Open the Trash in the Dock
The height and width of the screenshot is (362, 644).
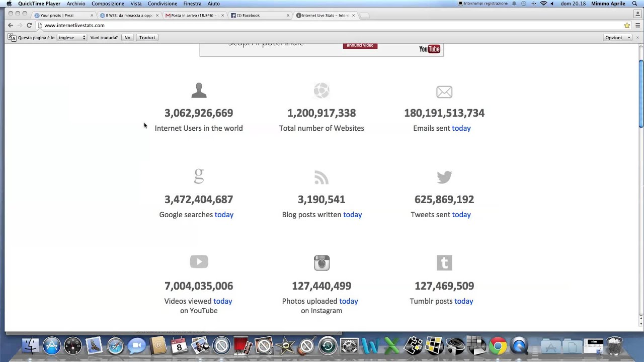tap(615, 346)
